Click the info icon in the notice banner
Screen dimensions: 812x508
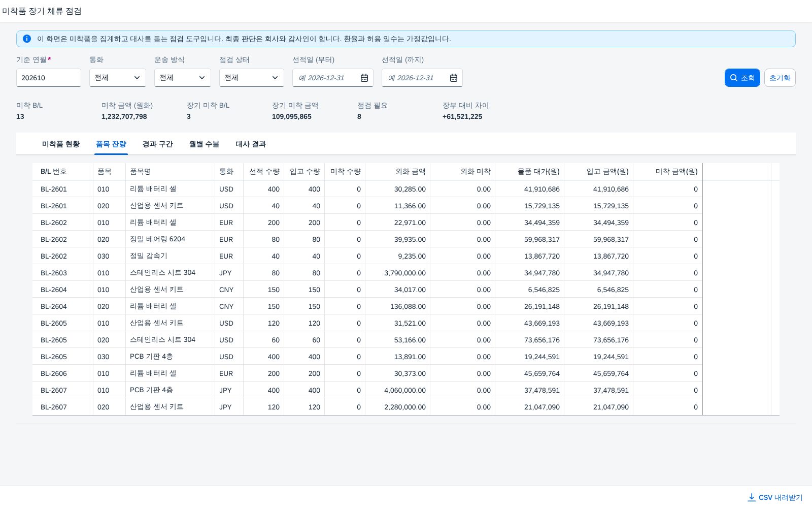point(27,39)
